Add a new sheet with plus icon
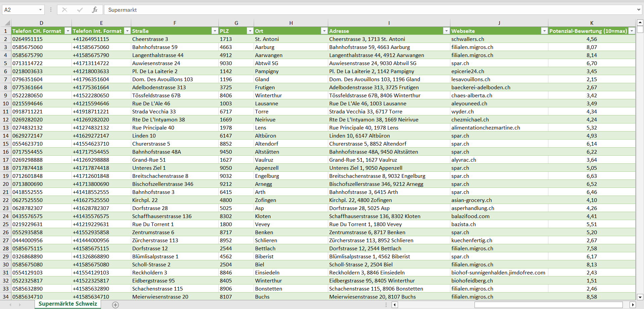 115,305
